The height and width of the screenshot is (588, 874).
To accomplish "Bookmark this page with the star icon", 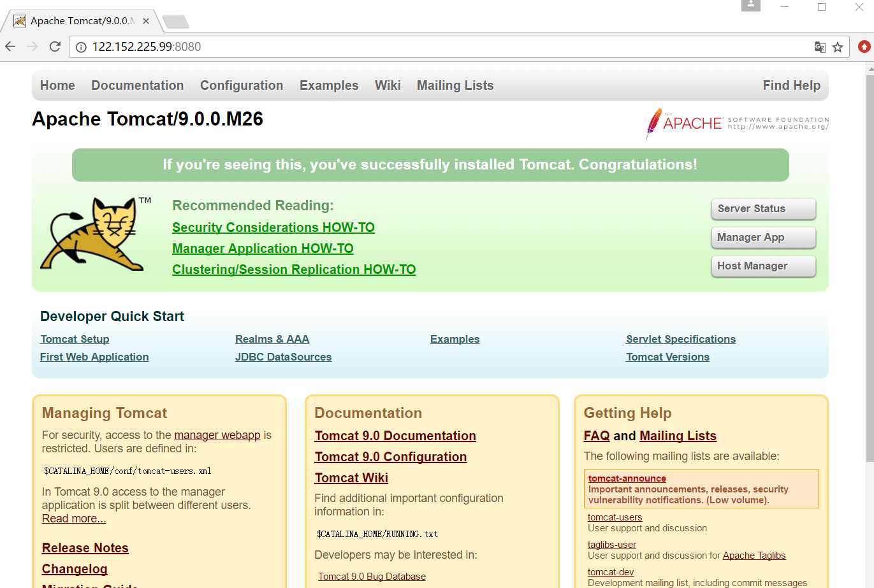I will pos(838,47).
